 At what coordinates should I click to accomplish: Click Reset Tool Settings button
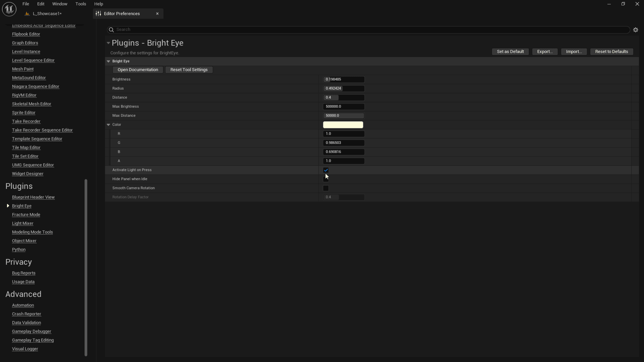[189, 70]
